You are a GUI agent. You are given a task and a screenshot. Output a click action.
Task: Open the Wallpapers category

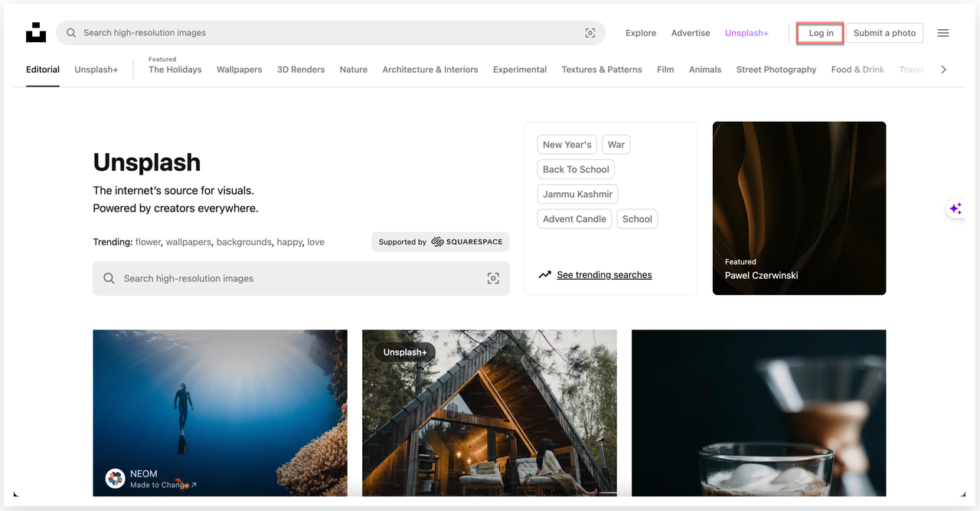pos(239,70)
